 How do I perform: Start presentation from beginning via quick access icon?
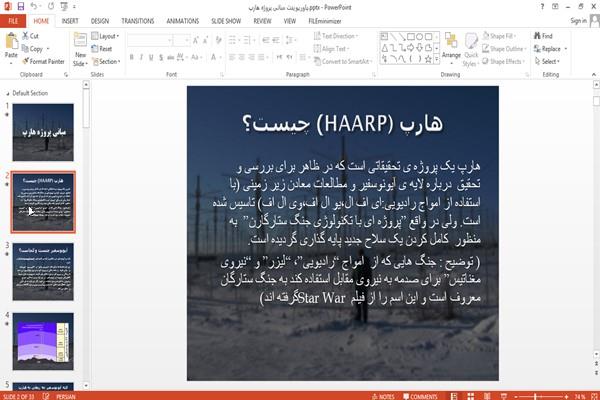[64, 7]
